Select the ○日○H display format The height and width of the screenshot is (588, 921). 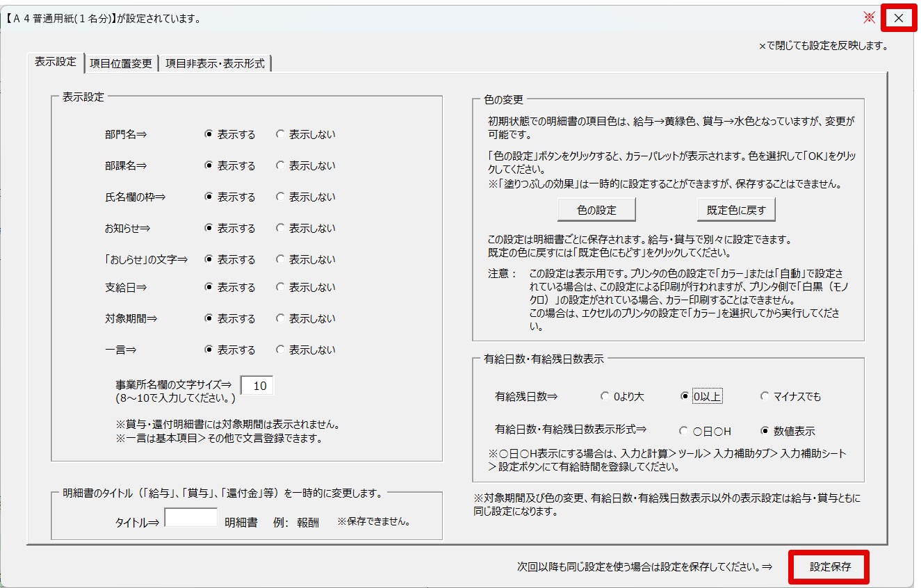coord(684,432)
